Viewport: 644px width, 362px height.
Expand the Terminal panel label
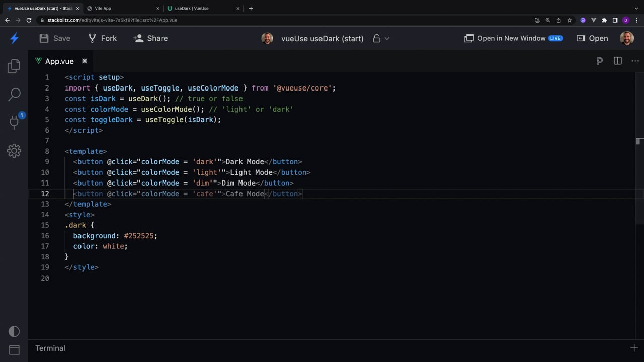click(x=50, y=348)
